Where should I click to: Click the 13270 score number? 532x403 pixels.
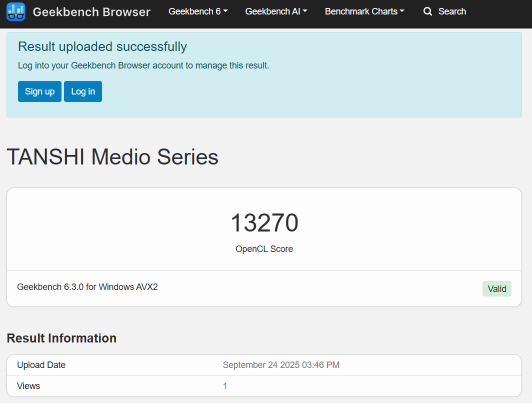[264, 223]
